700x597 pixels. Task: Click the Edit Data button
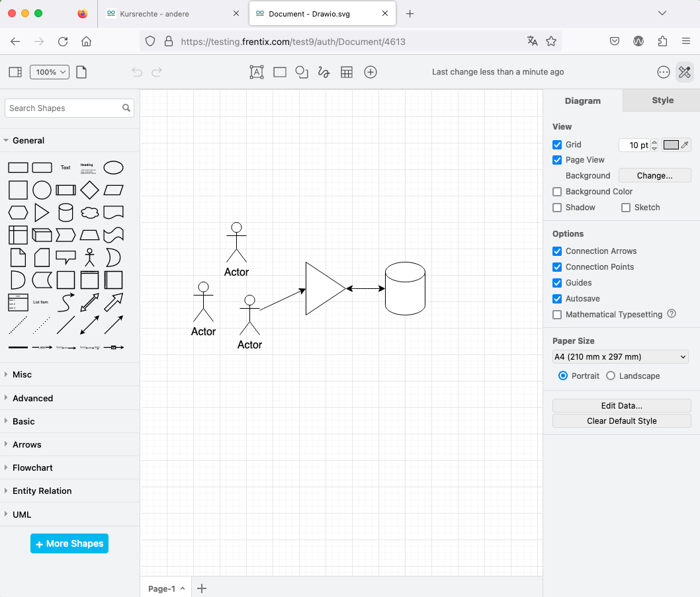click(x=621, y=405)
